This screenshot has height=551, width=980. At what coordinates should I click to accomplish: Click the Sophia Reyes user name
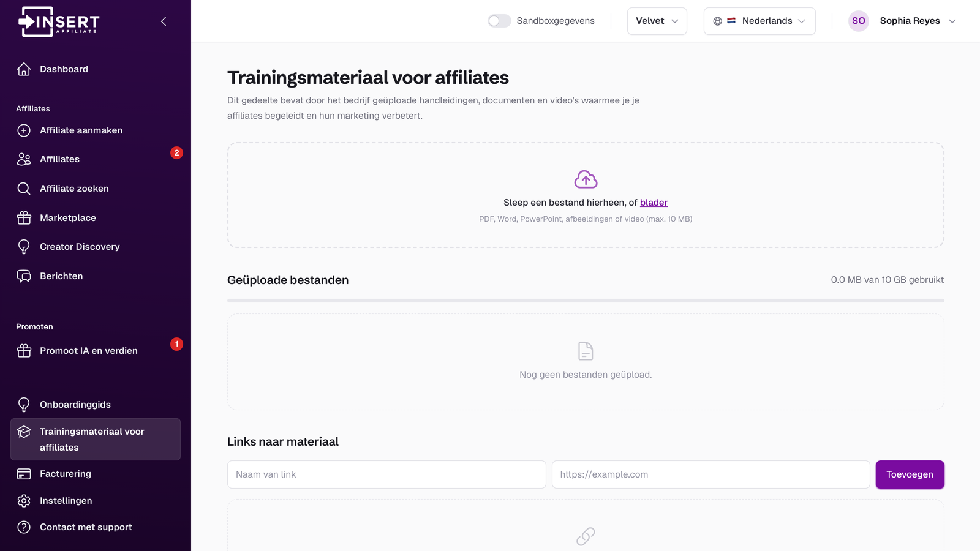pos(910,21)
